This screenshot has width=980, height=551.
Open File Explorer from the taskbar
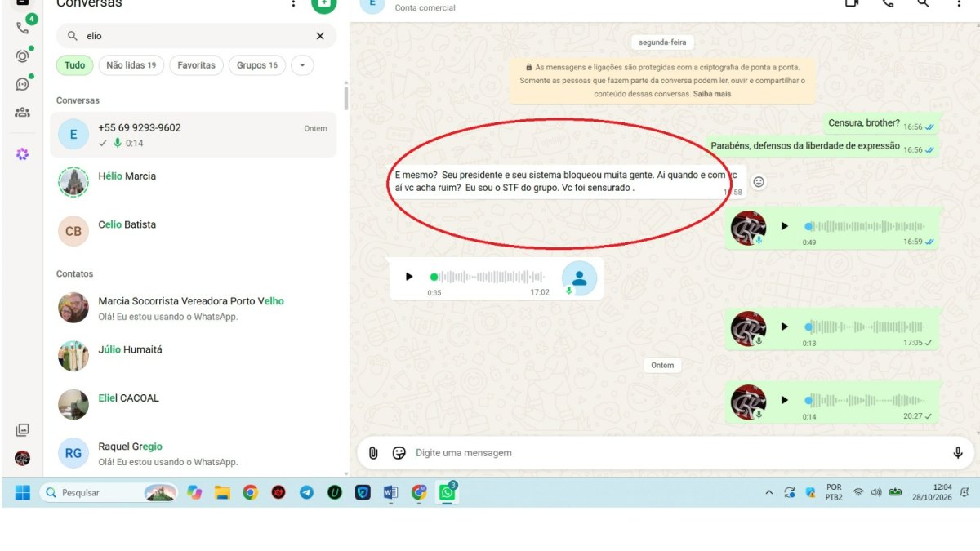coord(222,492)
